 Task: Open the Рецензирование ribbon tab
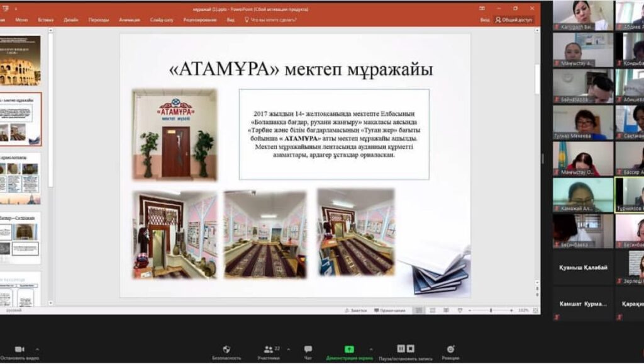199,20
